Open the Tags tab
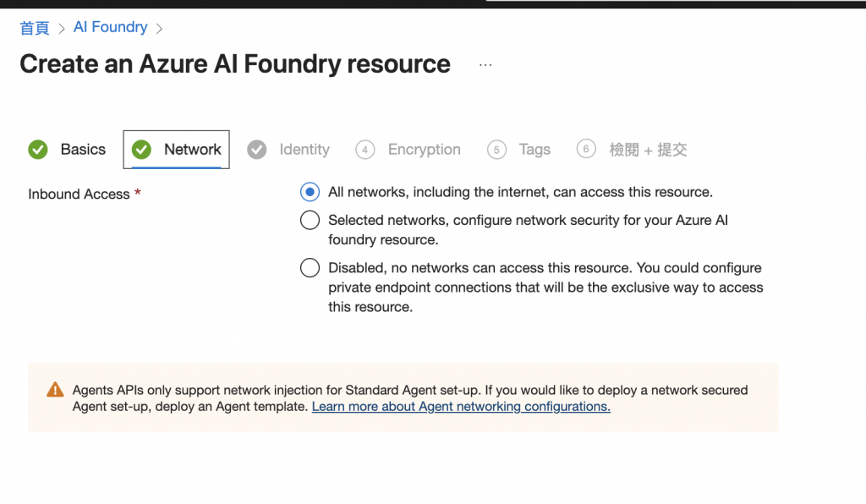 click(x=534, y=150)
